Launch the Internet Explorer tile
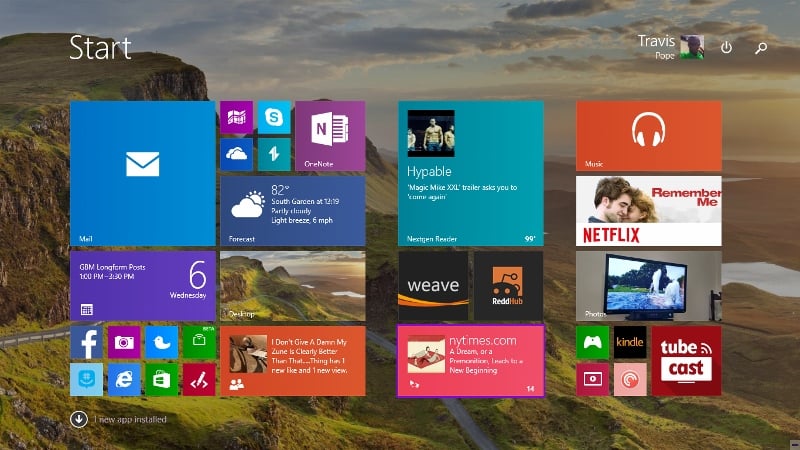The image size is (800, 450). click(x=124, y=380)
